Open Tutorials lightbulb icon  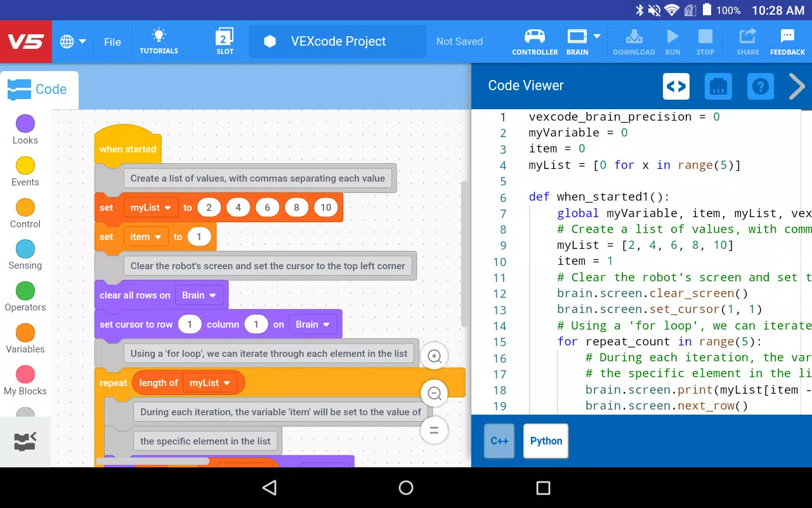click(159, 36)
